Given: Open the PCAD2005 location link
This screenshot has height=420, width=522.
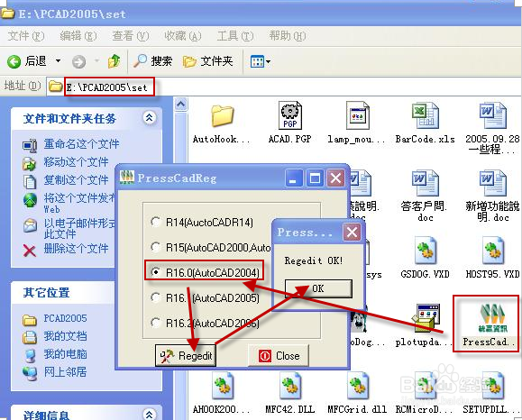Looking at the screenshot, I should [65, 318].
